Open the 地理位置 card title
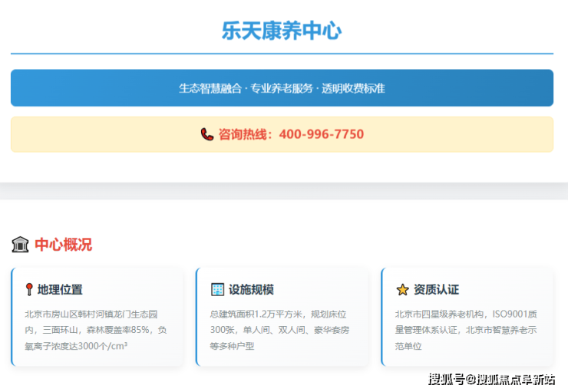The image size is (568, 392). point(60,289)
